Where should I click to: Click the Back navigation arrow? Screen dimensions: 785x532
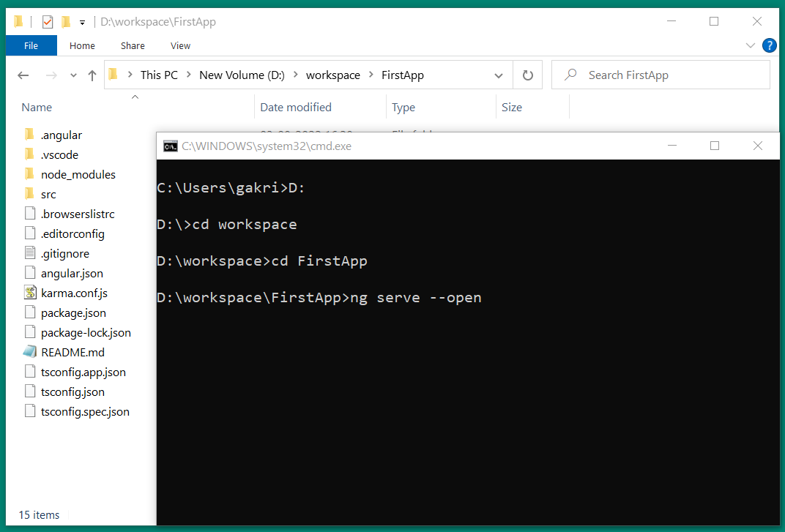[x=23, y=75]
